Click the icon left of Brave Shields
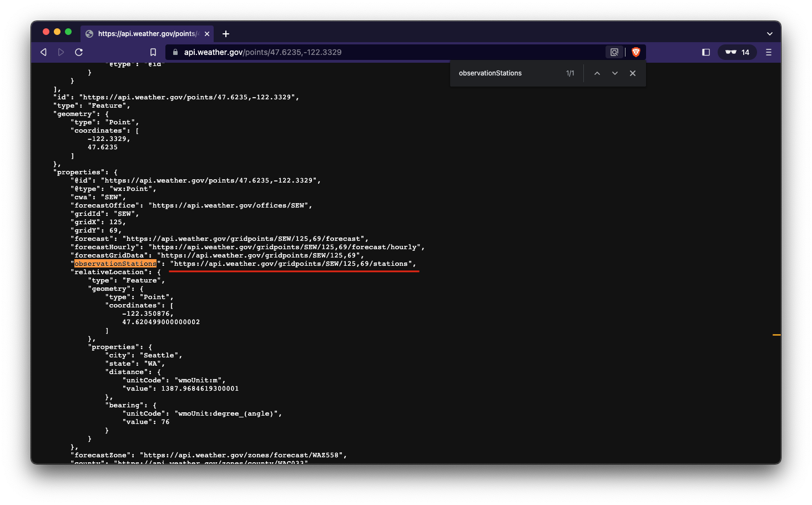 point(614,52)
